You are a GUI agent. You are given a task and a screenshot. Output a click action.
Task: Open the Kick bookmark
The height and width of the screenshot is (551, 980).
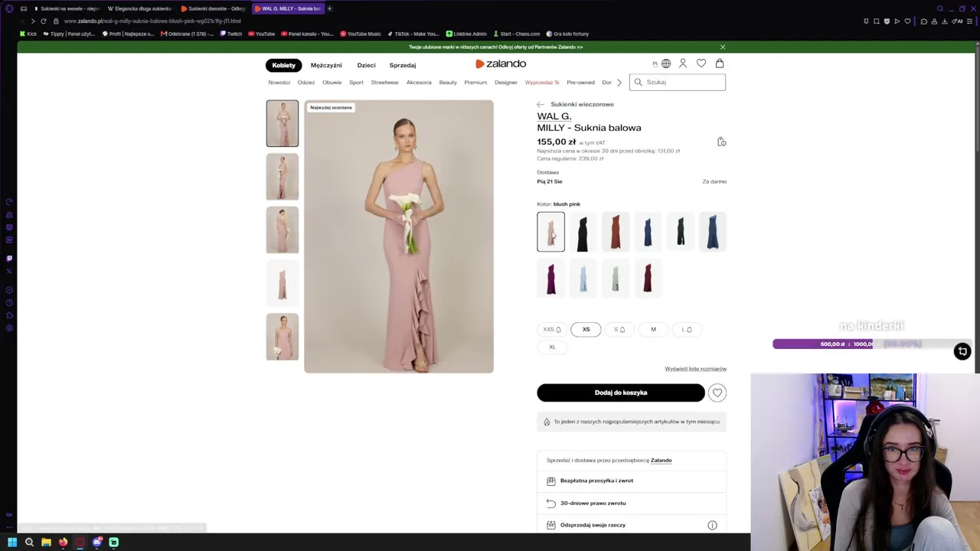(28, 34)
